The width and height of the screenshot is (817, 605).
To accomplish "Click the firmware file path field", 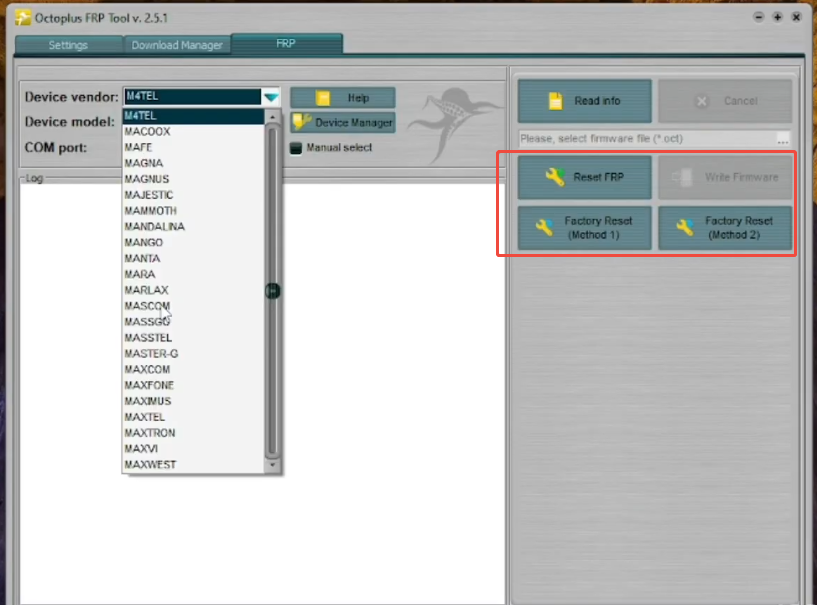I will (647, 139).
